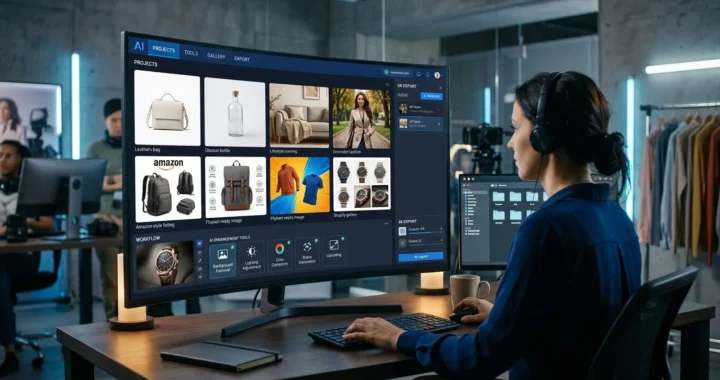This screenshot has height=380, width=720.
Task: Select the second highlighted export queue item
Action: pos(420,123)
